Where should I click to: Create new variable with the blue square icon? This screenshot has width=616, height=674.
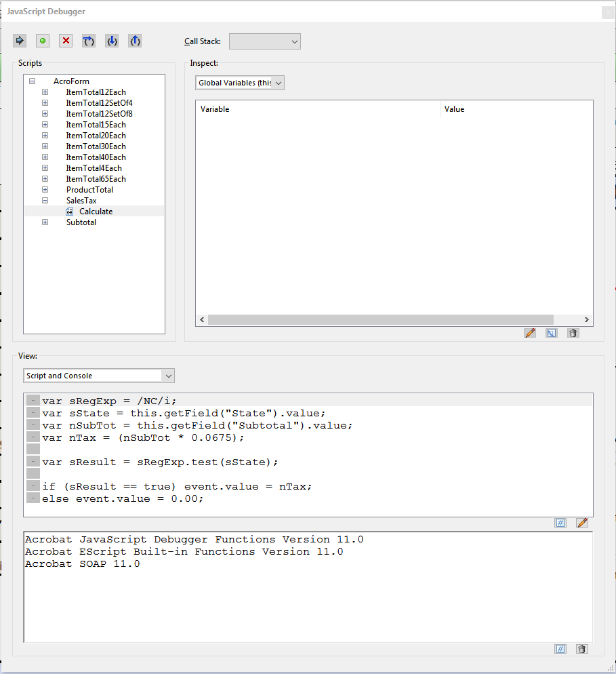[551, 332]
